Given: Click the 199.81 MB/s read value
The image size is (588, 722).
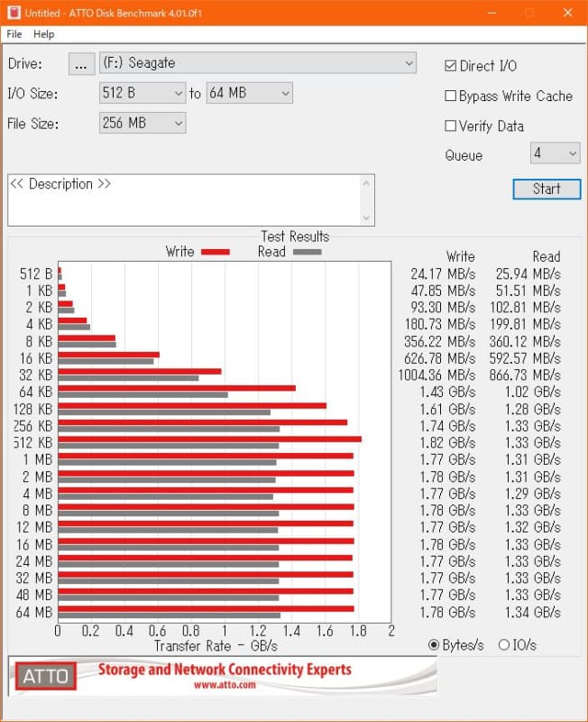Looking at the screenshot, I should coord(525,324).
